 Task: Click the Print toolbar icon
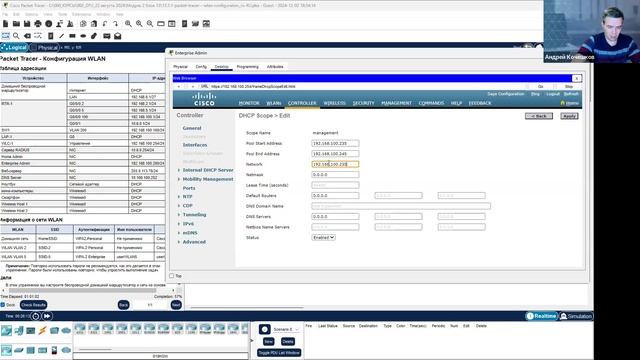coord(38,24)
